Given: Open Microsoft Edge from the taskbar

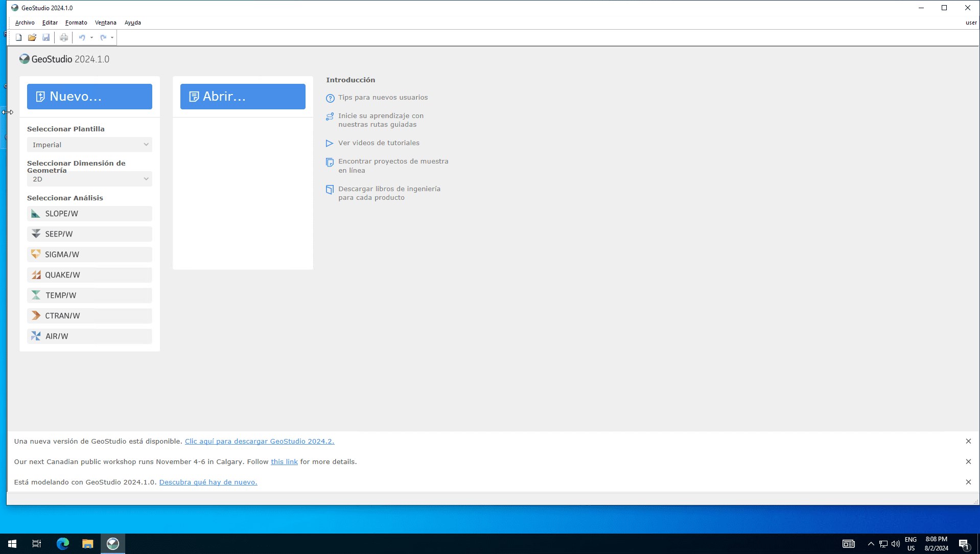Looking at the screenshot, I should pyautogui.click(x=63, y=544).
